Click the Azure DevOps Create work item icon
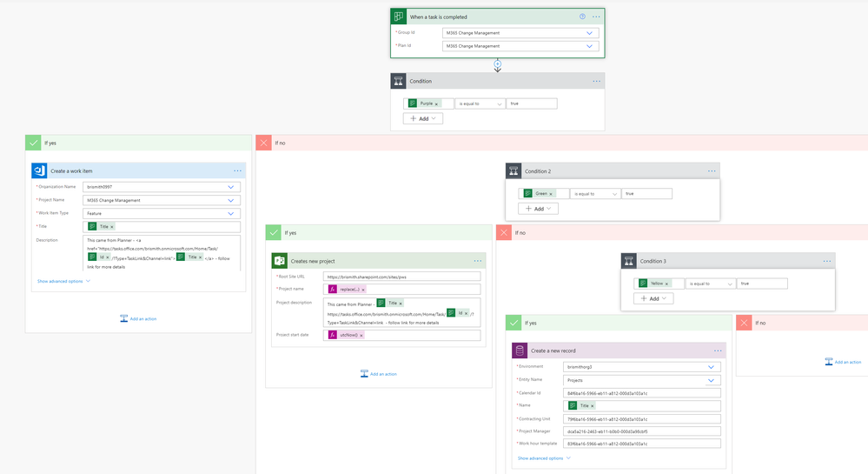Screen dimensions: 868x474 [x=39, y=170]
